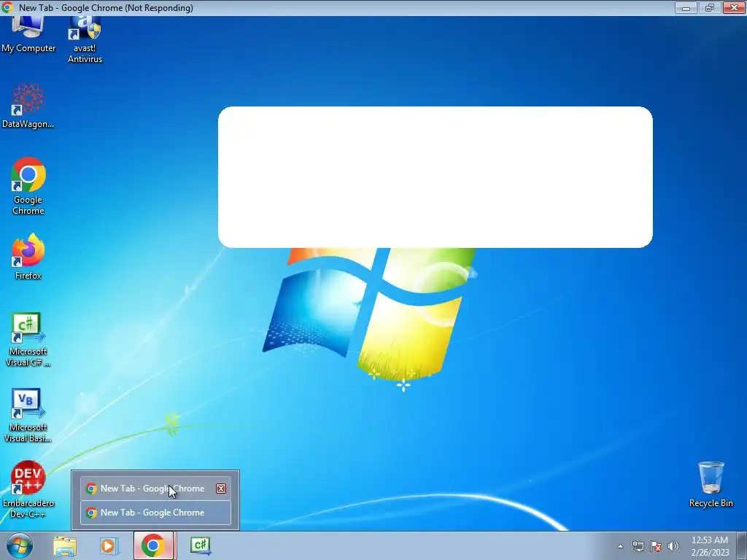This screenshot has width=747, height=560.
Task: Open the Windows Start menu orb
Action: [x=19, y=545]
